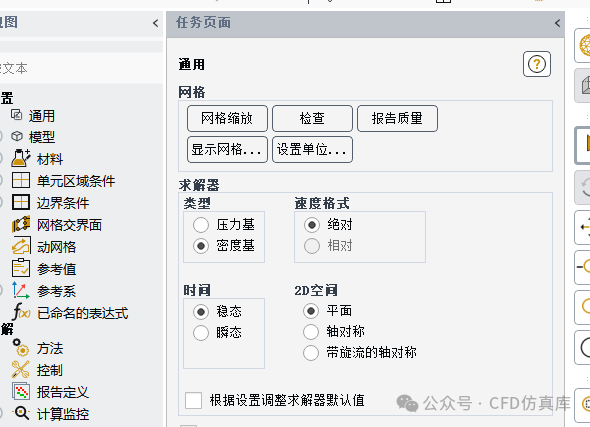Open the 显示网格... dialog

point(227,150)
